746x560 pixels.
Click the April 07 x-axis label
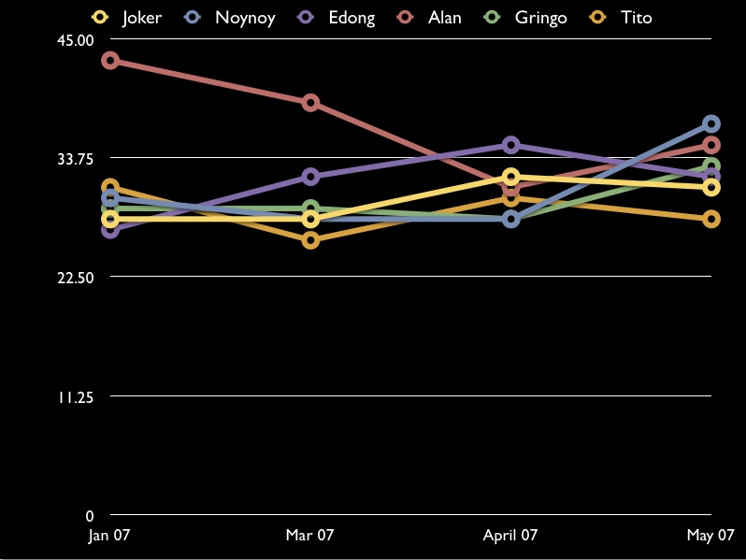510,536
